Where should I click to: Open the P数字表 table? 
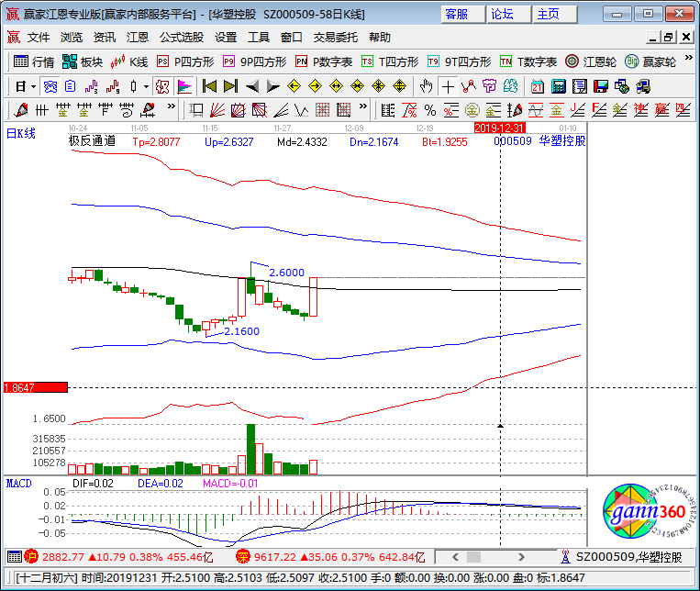[324, 61]
